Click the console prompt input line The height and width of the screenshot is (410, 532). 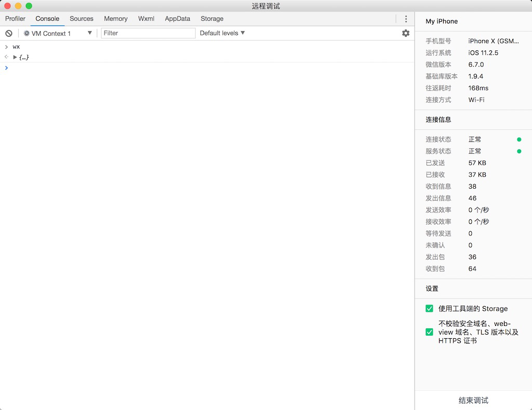tap(208, 68)
